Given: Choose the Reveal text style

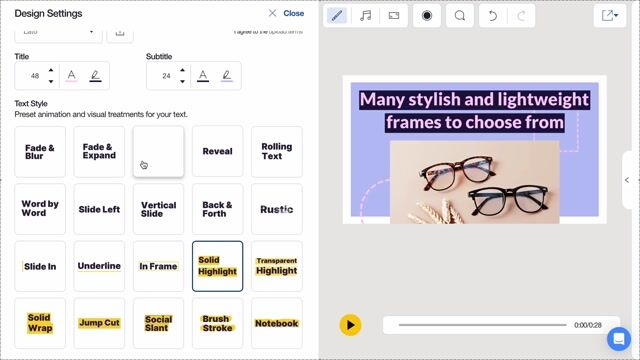Looking at the screenshot, I should pos(218,152).
